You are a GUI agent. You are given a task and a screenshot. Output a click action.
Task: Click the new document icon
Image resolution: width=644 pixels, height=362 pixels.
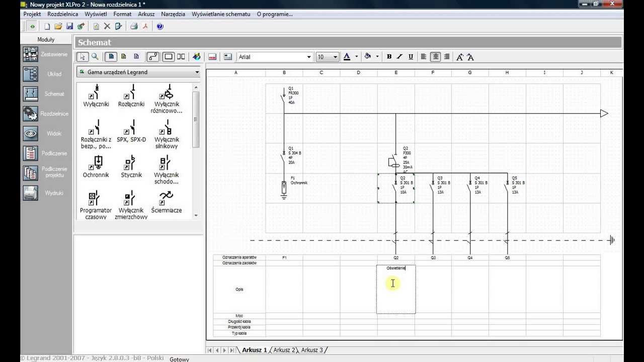[47, 26]
